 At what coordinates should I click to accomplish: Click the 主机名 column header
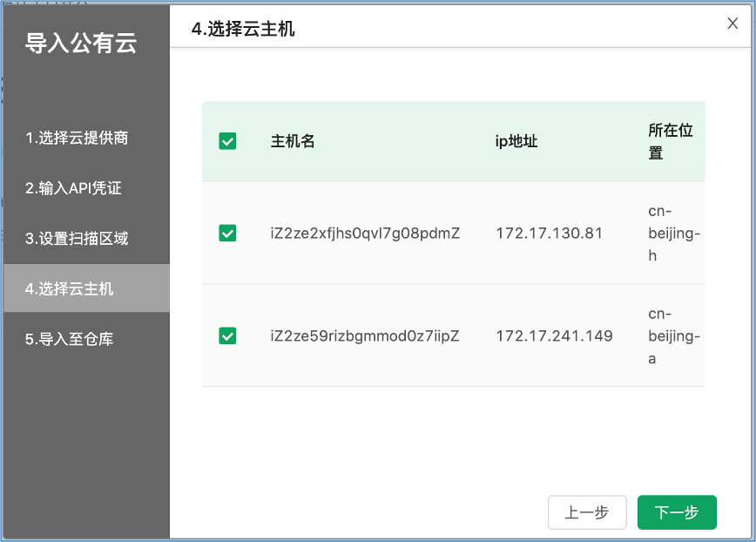293,141
